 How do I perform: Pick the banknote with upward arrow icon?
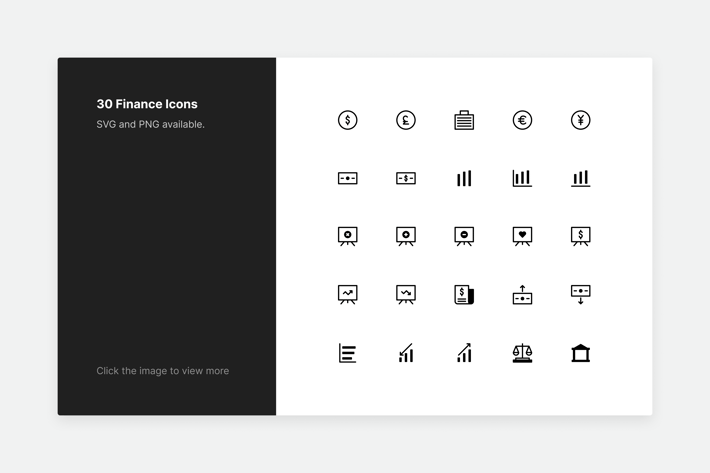click(x=522, y=295)
